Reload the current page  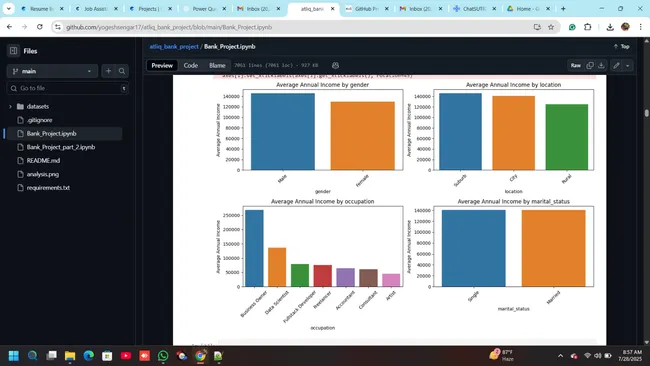tap(40, 27)
